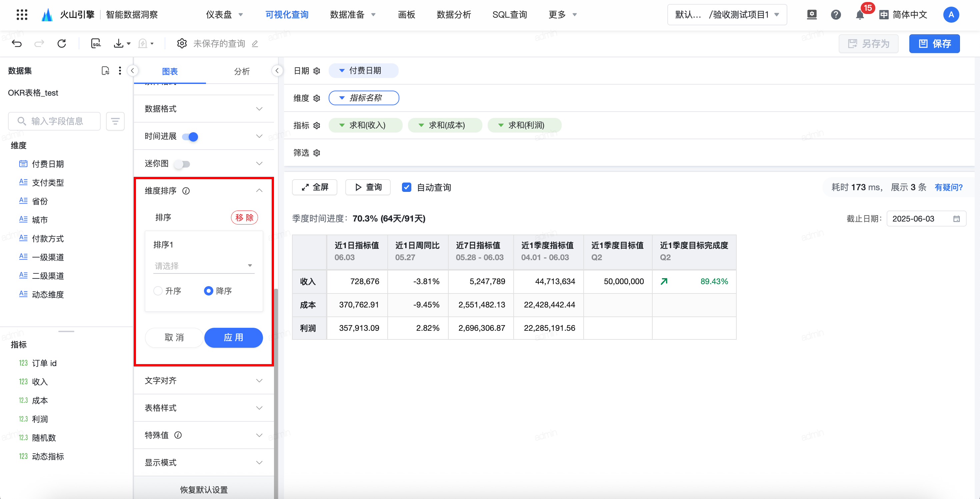
Task: Click 特殊值 info icon
Action: coord(178,435)
